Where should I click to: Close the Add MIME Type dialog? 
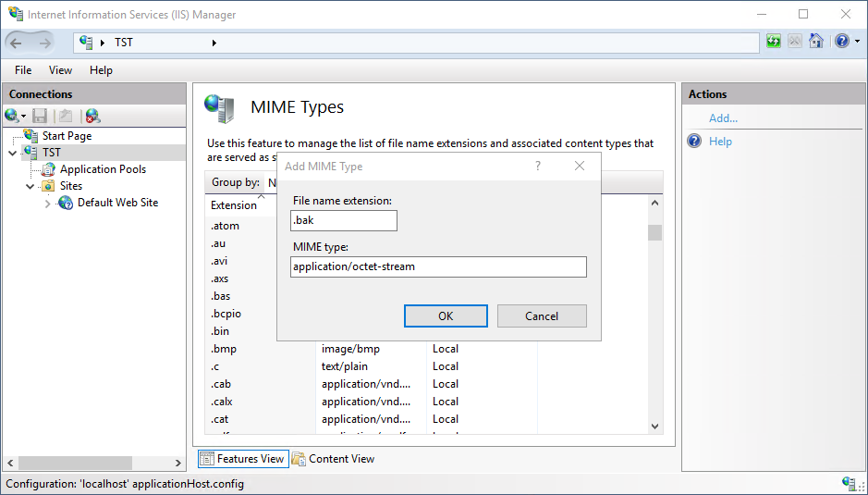[579, 166]
